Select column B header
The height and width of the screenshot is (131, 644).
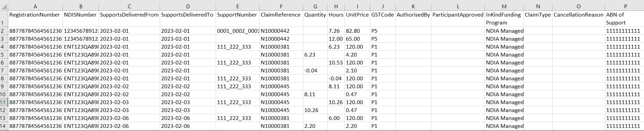(81, 7)
